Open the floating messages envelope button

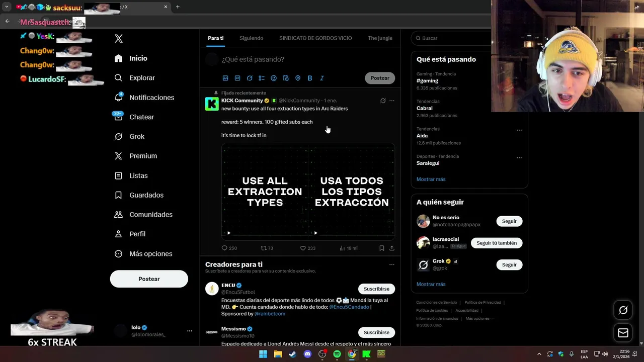[623, 333]
